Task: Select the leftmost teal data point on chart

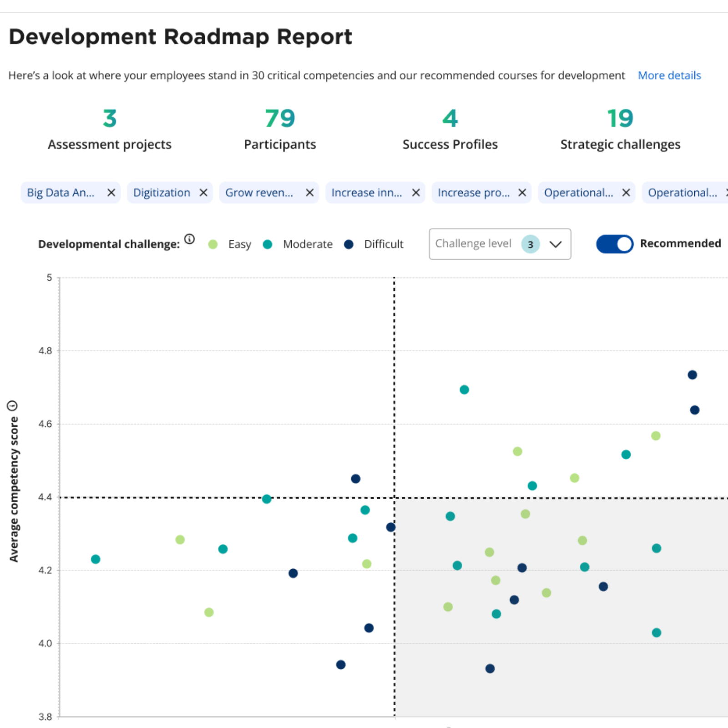Action: (x=96, y=559)
